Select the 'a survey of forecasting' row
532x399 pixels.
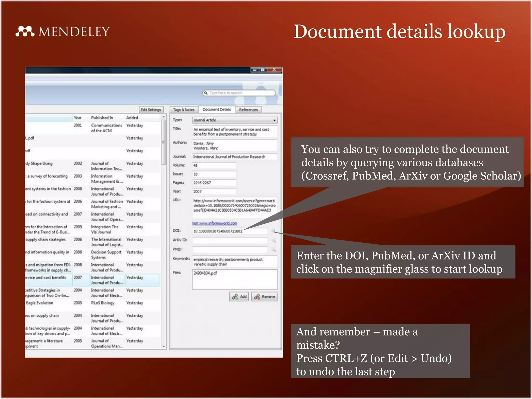[93, 179]
